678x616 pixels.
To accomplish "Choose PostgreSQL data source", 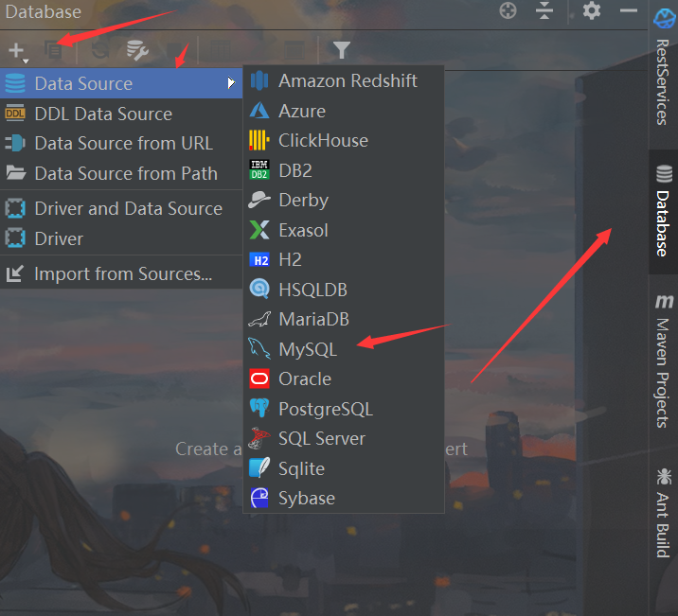I will click(344, 409).
